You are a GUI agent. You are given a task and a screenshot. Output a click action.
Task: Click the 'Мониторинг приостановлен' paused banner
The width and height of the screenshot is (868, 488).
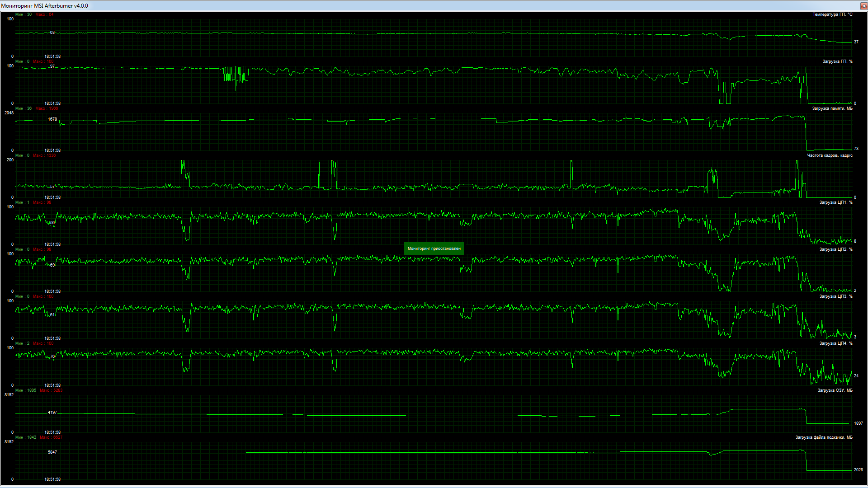pos(434,249)
